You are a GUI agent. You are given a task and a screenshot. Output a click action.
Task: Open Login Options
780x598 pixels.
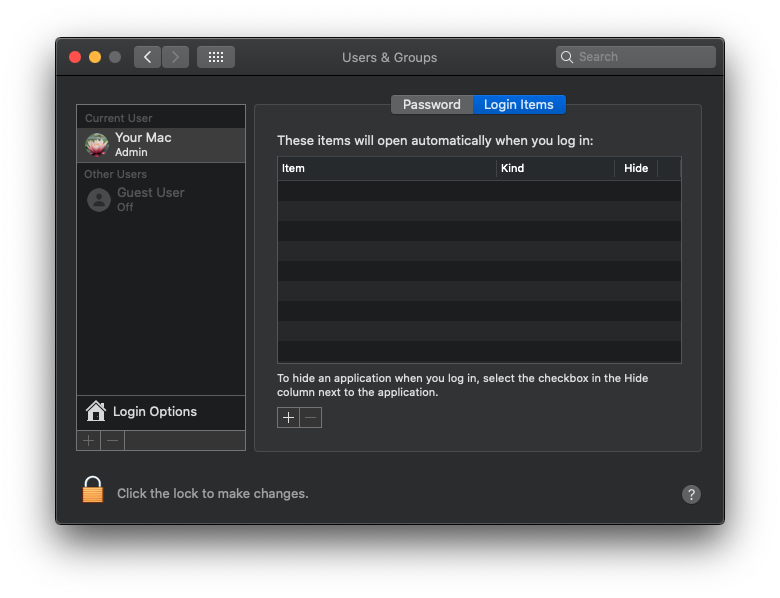(161, 412)
